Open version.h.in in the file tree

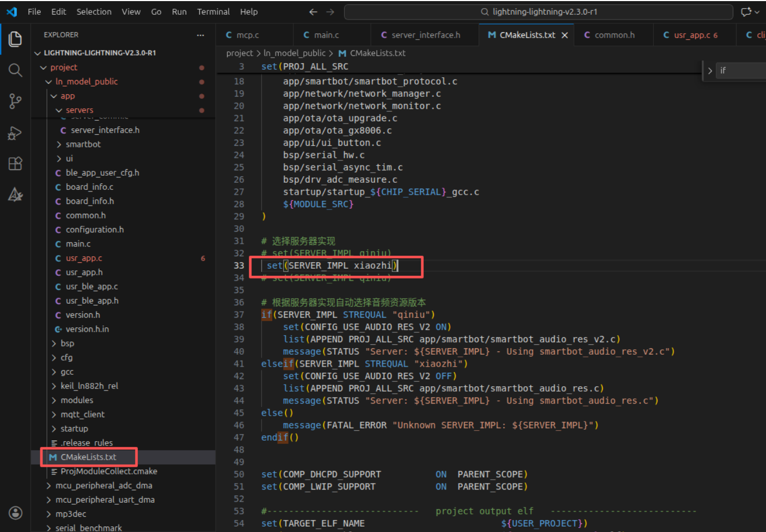point(123,329)
